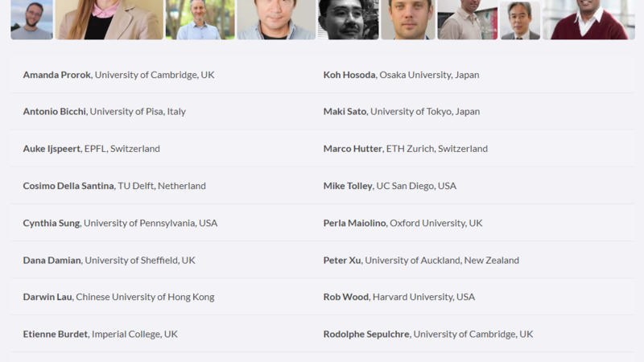Click the black-and-white portrait photo
The image size is (644, 362).
click(348, 19)
